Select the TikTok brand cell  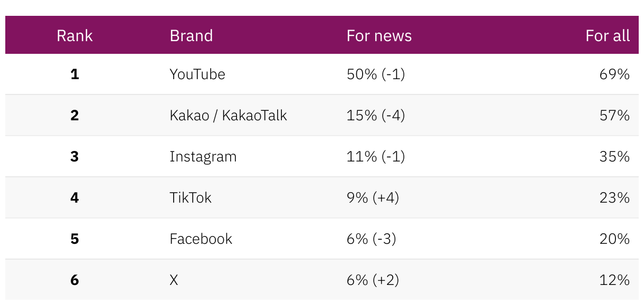coord(191,198)
